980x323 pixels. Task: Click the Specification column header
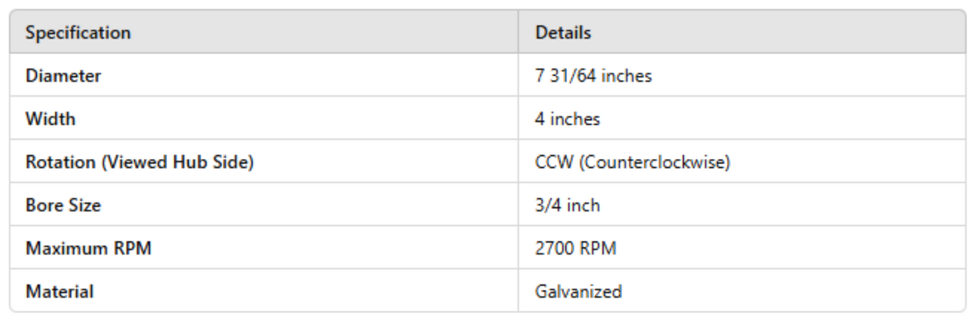click(x=77, y=34)
